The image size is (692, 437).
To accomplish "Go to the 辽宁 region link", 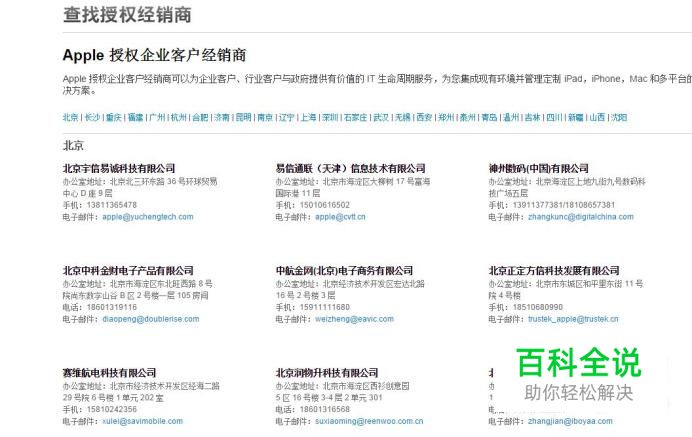I will pos(286,117).
